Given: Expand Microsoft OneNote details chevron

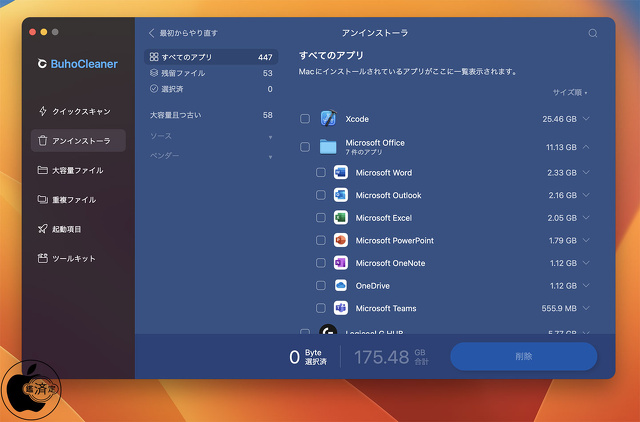Looking at the screenshot, I should pyautogui.click(x=586, y=263).
